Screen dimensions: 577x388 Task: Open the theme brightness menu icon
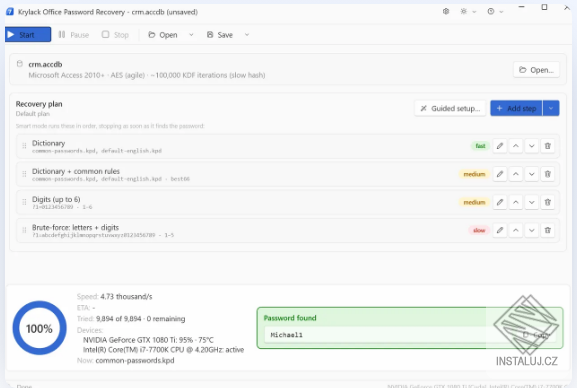pos(464,11)
